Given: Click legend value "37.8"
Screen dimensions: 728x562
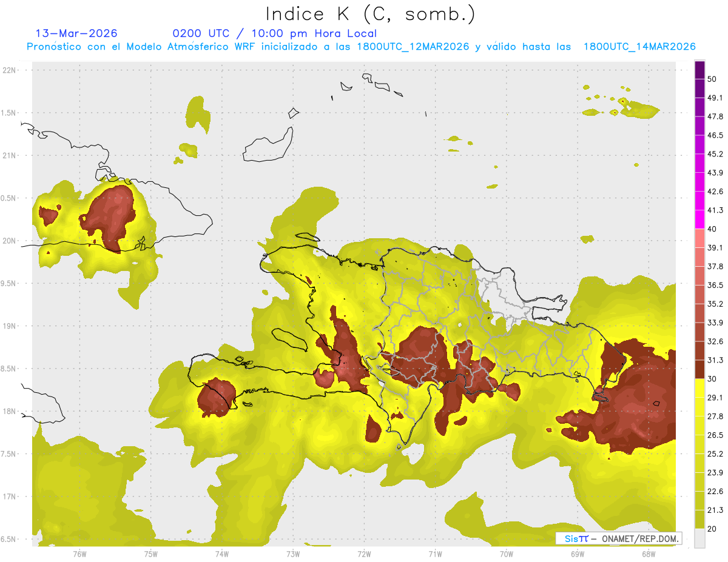Looking at the screenshot, I should coord(715,267).
